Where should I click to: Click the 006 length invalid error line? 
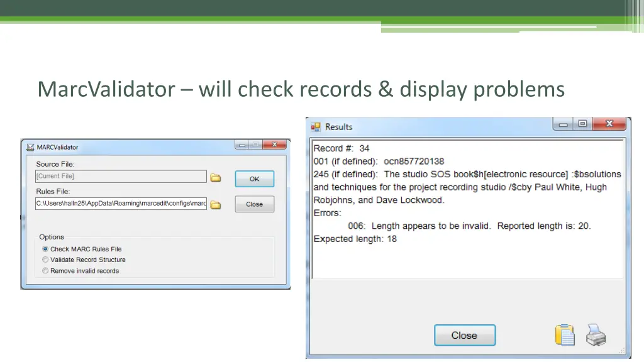(x=469, y=226)
